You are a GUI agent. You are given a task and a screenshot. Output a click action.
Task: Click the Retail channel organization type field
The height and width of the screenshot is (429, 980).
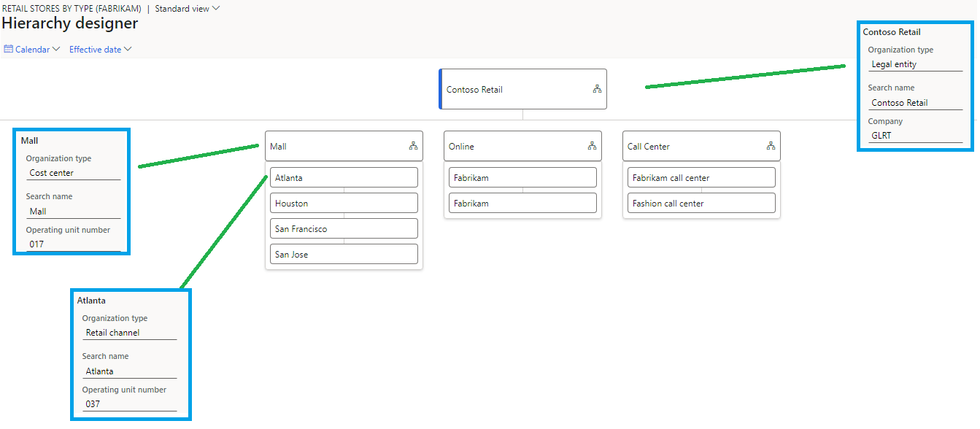tap(129, 333)
